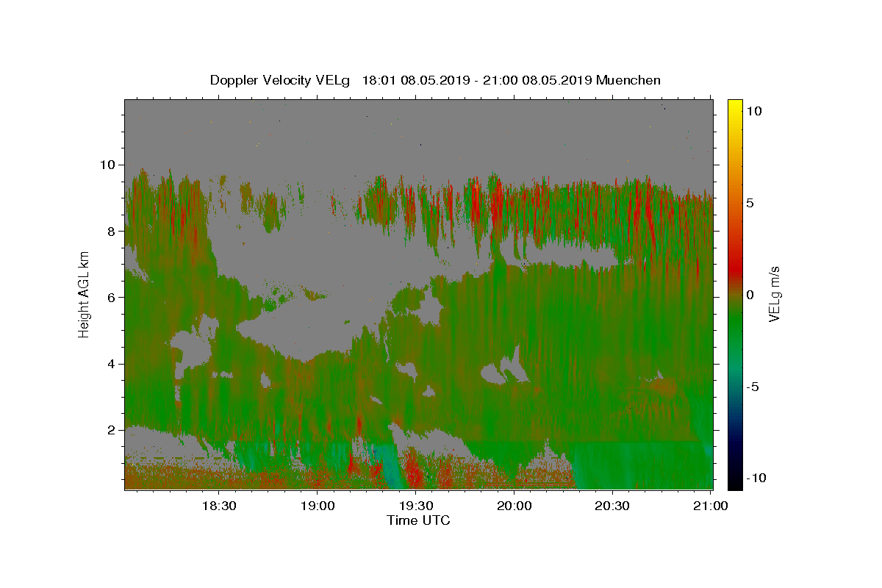This screenshot has height=588, width=882.
Task: Click the 21:00 time axis label
Action: [711, 506]
